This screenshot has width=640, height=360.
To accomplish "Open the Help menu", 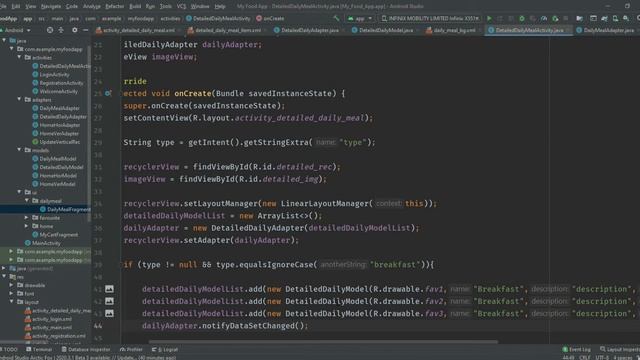I will 220,7.
